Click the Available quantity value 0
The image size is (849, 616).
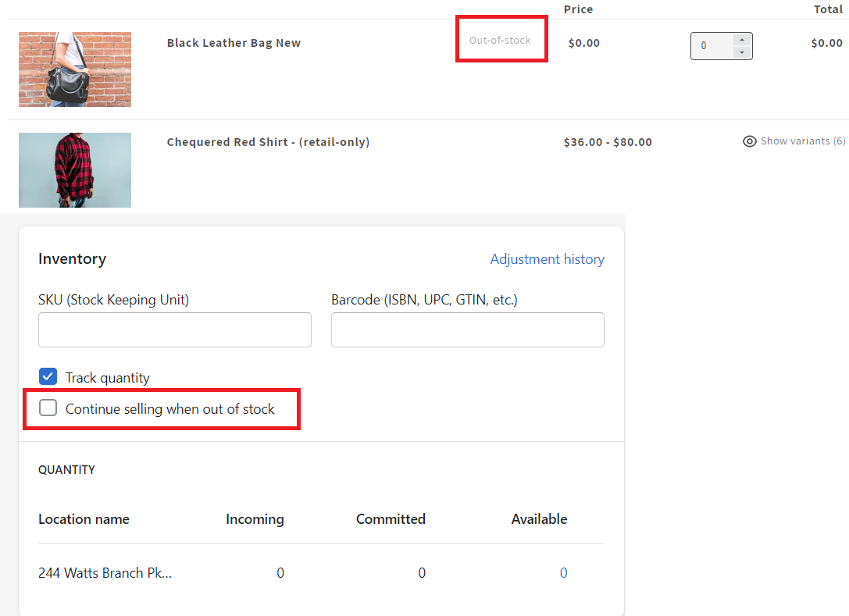coord(563,573)
